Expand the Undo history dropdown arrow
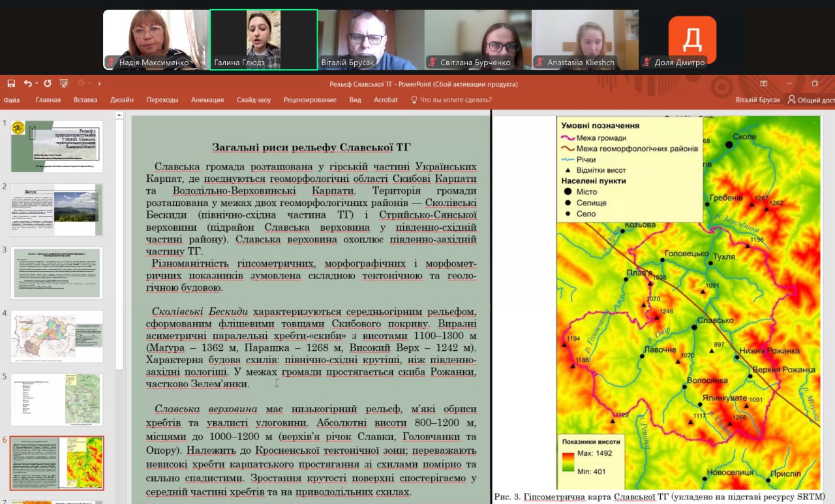The width and height of the screenshot is (835, 504). 37,83
